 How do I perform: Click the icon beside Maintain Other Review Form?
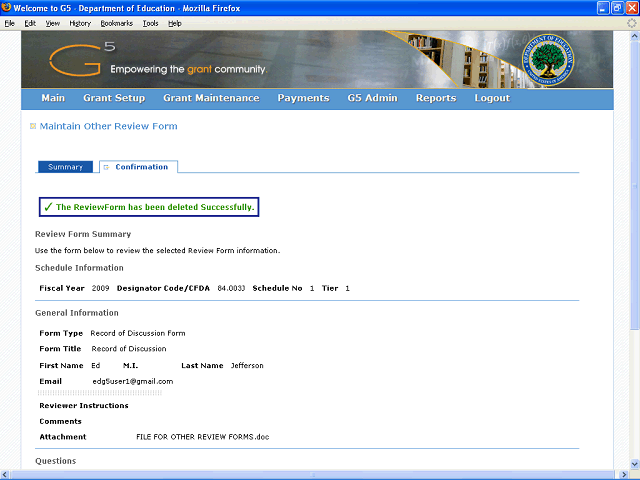pos(33,126)
